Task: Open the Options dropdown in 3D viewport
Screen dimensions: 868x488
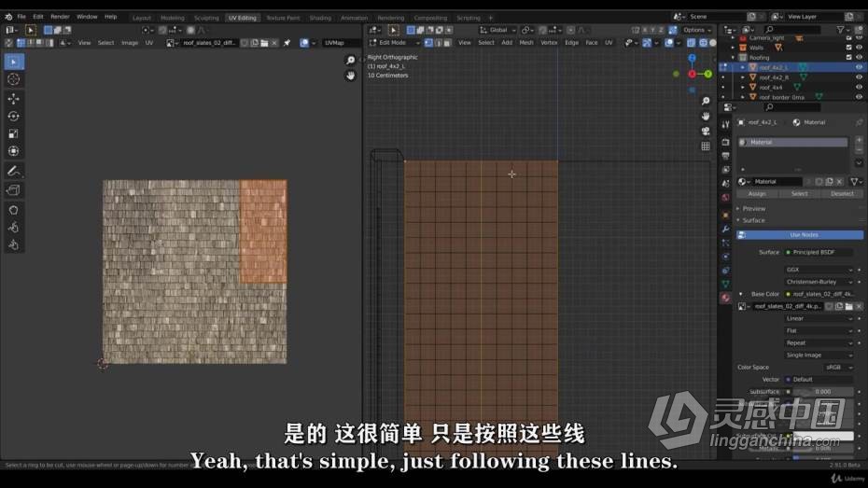Action: pyautogui.click(x=697, y=30)
